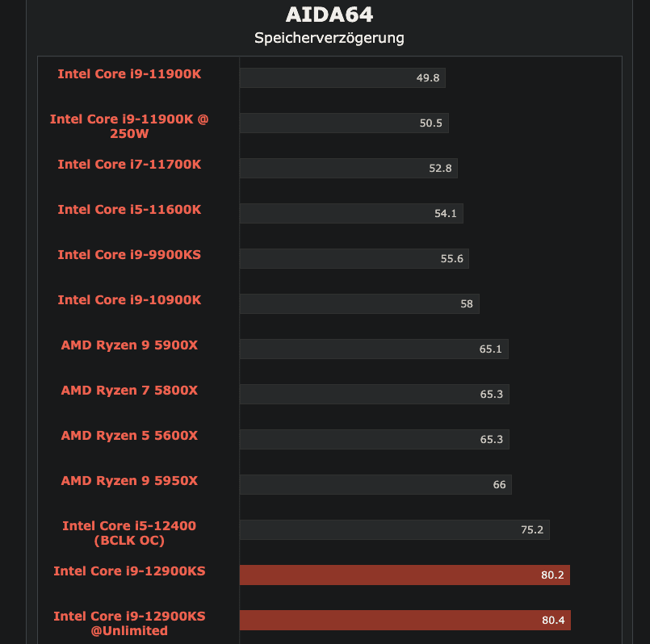This screenshot has height=644, width=650.
Task: Click the Intel Core i9-9900KS label
Action: 129,255
